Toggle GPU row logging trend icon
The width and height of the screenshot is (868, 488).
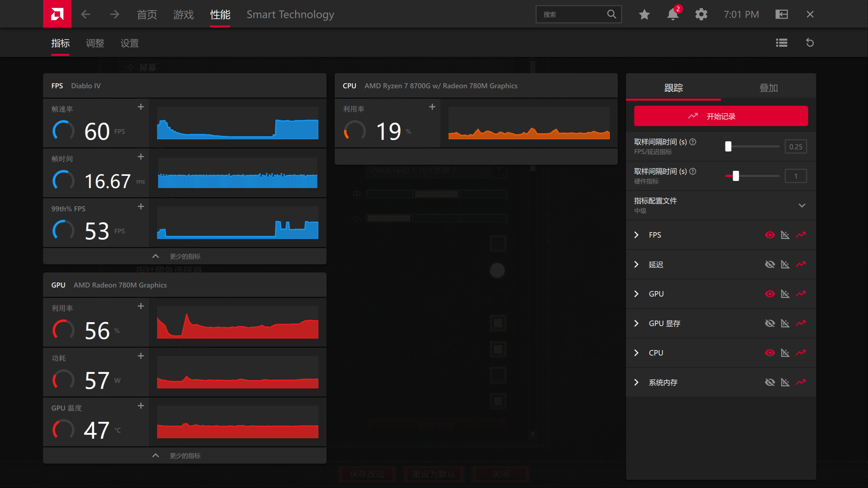point(801,293)
